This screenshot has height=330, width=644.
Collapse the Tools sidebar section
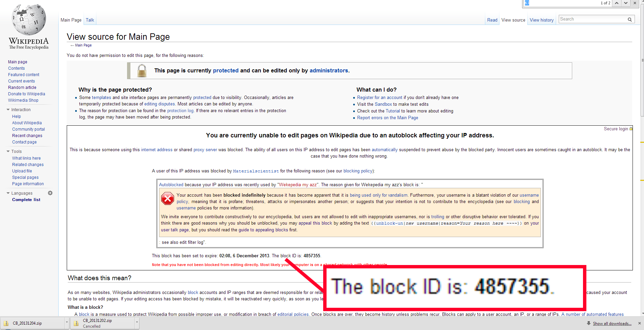click(8, 152)
